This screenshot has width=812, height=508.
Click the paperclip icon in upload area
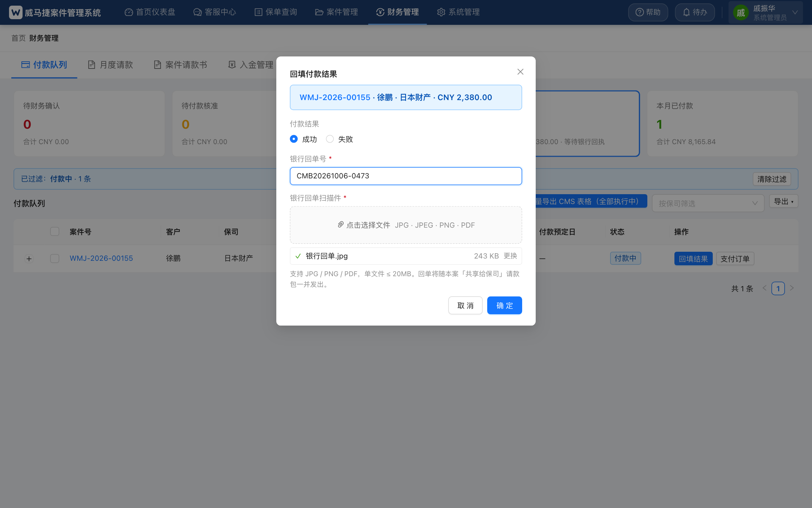pyautogui.click(x=340, y=225)
